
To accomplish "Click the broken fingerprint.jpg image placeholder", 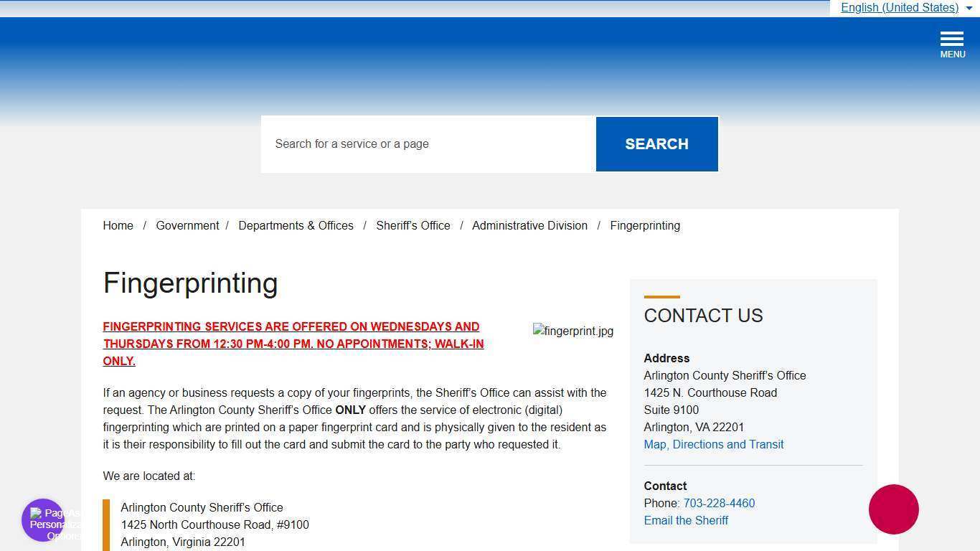I will [x=573, y=331].
